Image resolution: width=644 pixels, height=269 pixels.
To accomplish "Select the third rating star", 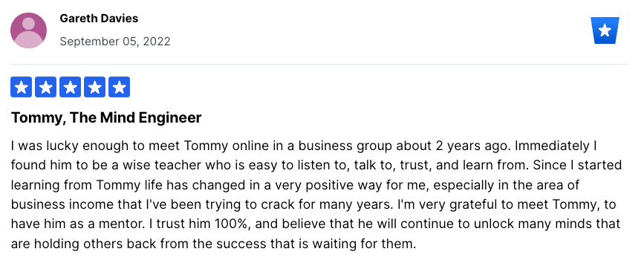I will [x=71, y=87].
